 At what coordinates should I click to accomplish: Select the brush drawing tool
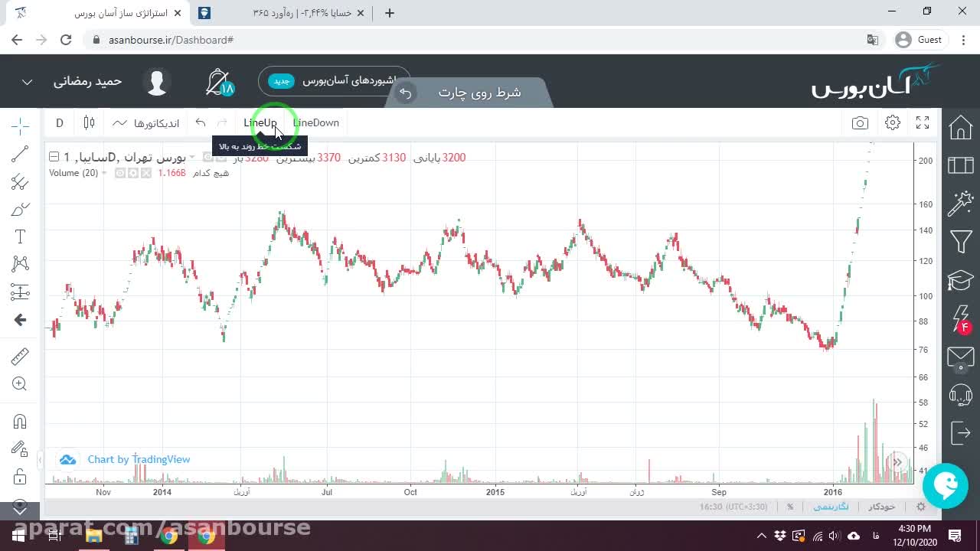click(x=20, y=210)
